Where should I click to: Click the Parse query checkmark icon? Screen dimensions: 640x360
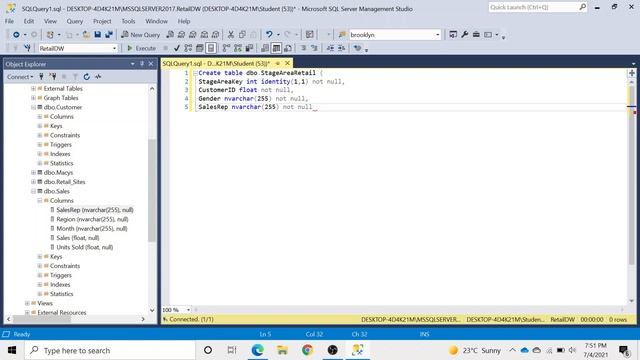click(x=177, y=48)
